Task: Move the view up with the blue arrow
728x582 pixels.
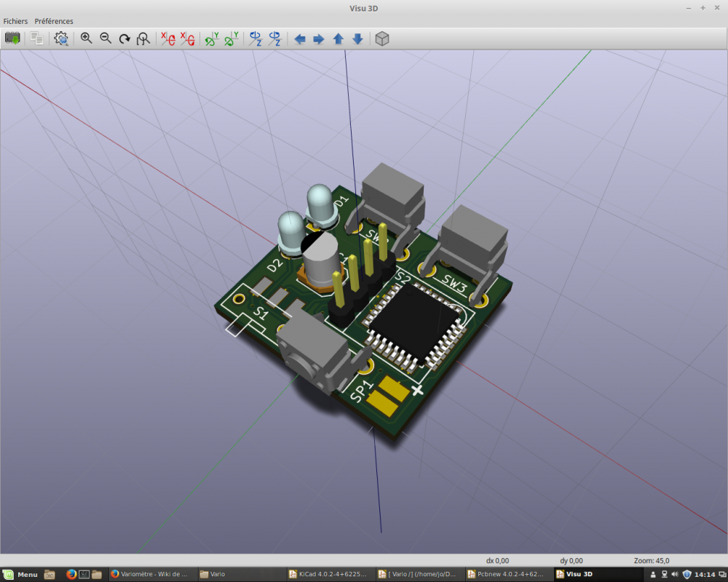Action: (338, 39)
